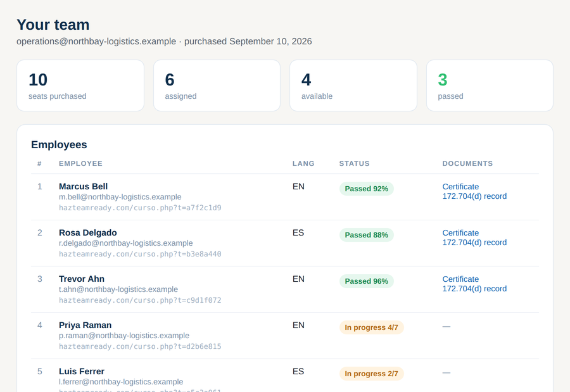Screen dimensions: 570x392
Task: Click the EMPLOYEE column header
Action: pos(80,163)
